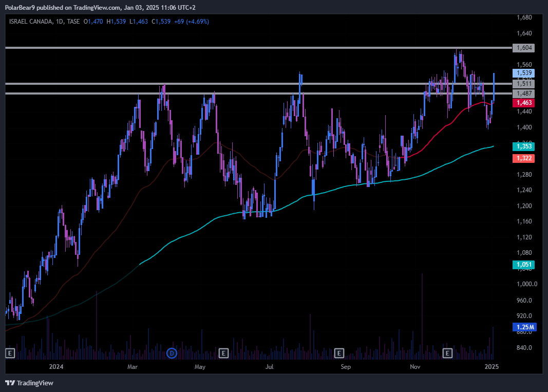
Task: Click the Jul label on time axis
Action: point(269,367)
